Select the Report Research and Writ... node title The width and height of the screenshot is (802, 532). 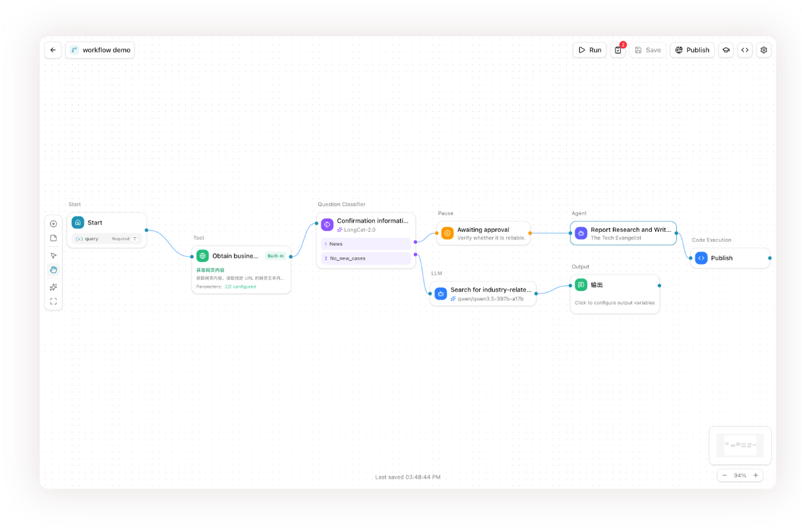(631, 230)
